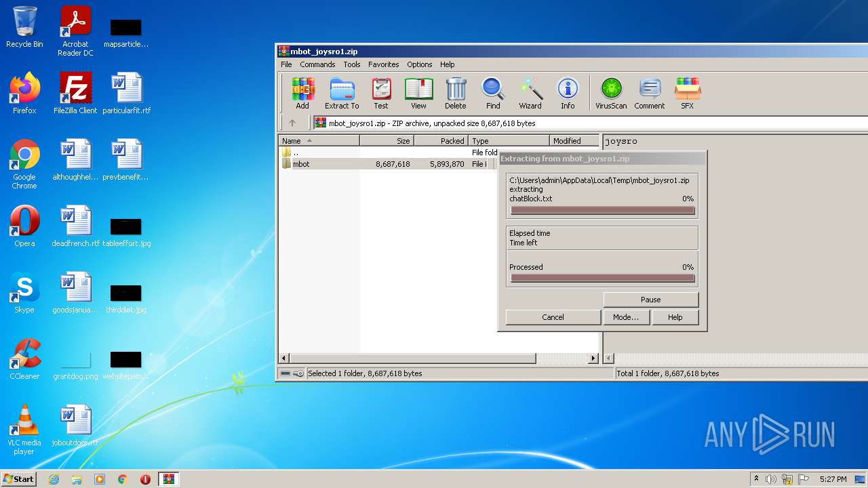
Task: Select joboutdoor.rtf desktop file
Action: (x=75, y=426)
